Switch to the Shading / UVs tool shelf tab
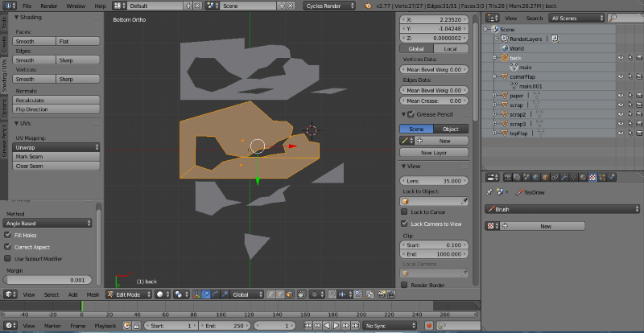Screen dimensions: 644x333 coord(4,75)
